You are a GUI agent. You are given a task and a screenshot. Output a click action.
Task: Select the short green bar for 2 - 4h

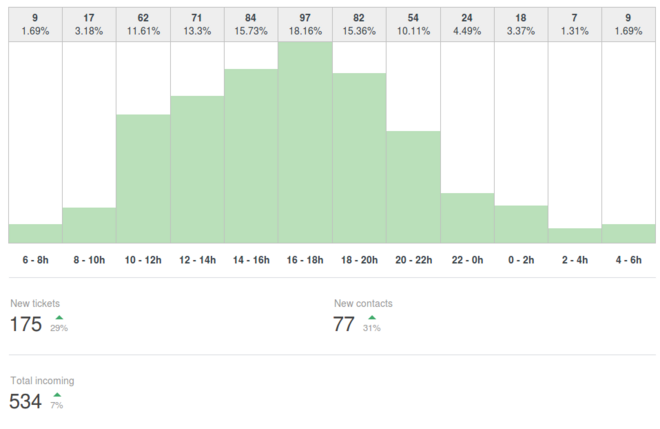pos(575,235)
